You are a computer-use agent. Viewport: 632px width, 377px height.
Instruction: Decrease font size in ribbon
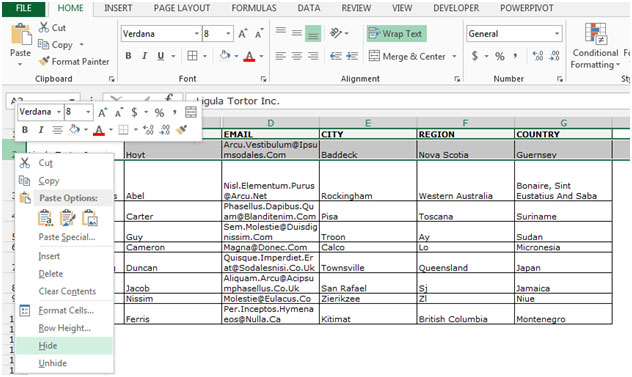tap(259, 33)
